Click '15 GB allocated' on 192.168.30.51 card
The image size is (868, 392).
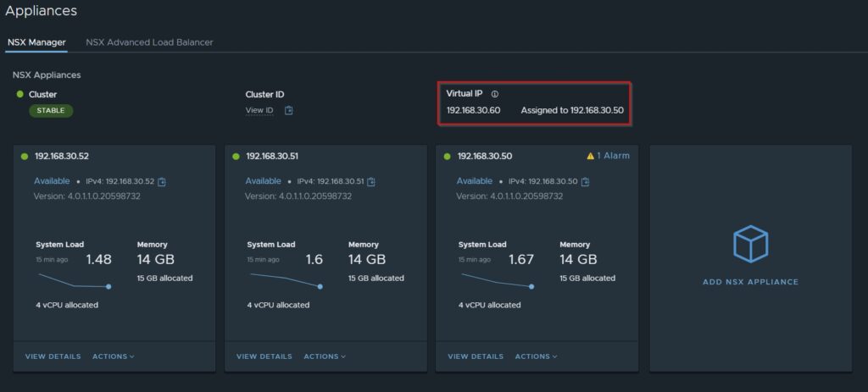point(376,278)
